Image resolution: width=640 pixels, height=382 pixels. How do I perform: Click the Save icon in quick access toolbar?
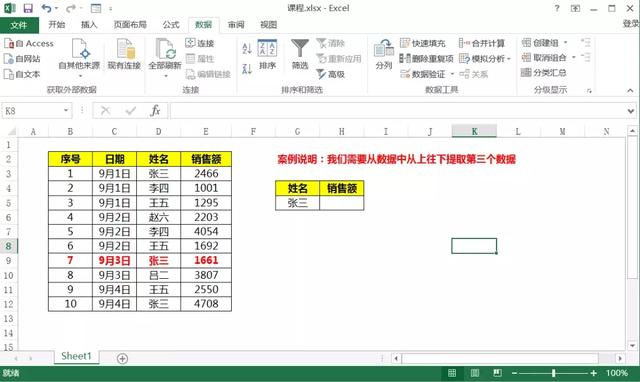click(x=28, y=8)
